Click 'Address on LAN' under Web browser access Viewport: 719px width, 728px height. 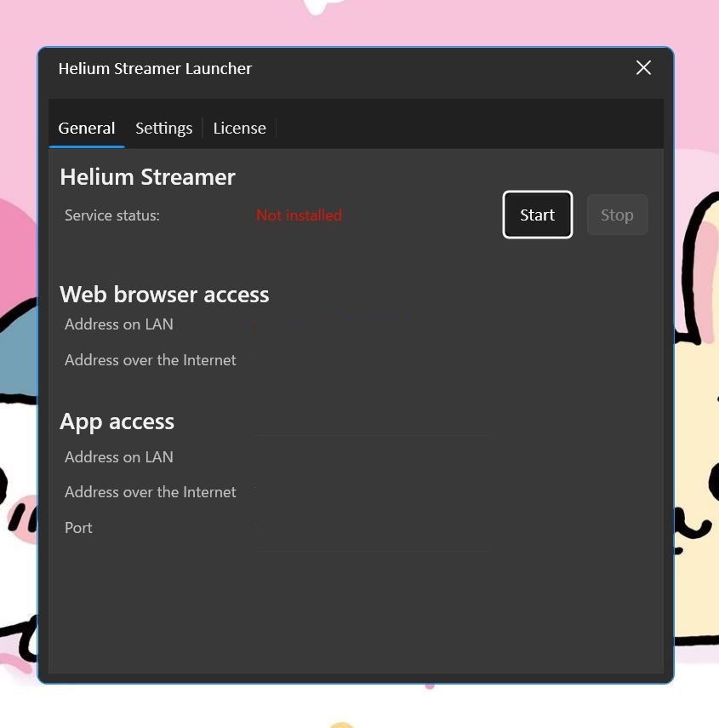[x=119, y=324]
